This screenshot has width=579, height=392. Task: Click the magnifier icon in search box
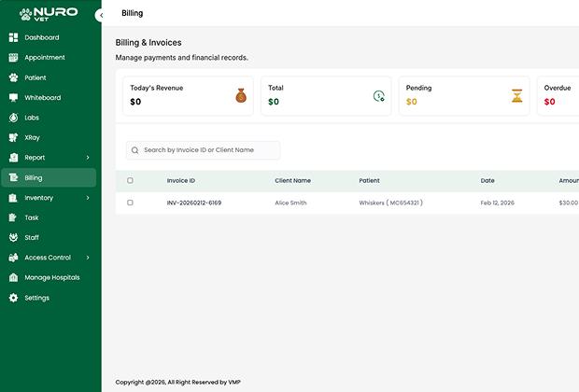point(135,150)
